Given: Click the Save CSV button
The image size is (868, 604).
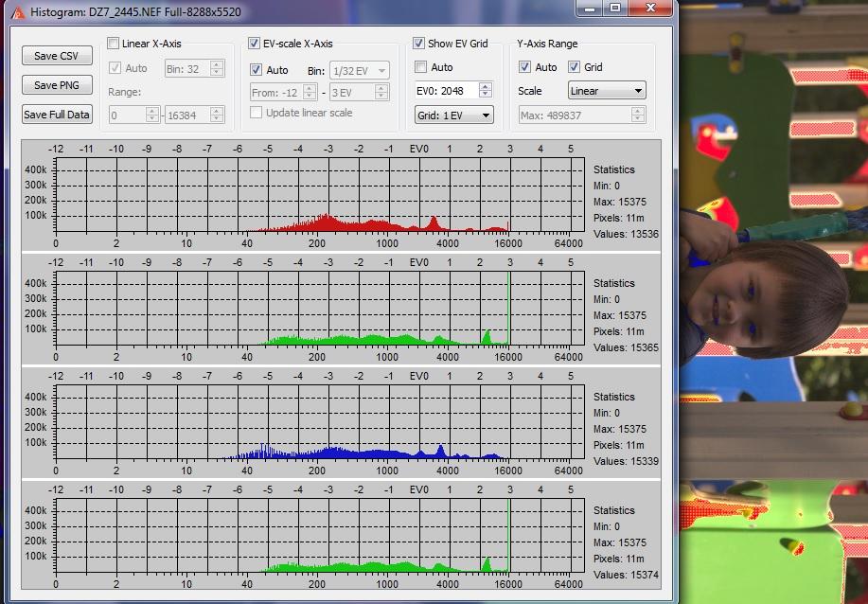Looking at the screenshot, I should (57, 55).
